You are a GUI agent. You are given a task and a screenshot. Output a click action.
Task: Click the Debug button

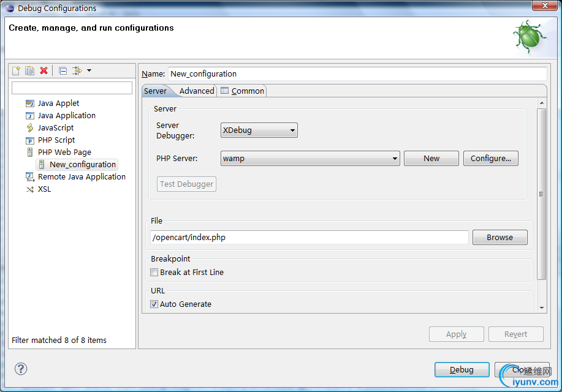(461, 370)
